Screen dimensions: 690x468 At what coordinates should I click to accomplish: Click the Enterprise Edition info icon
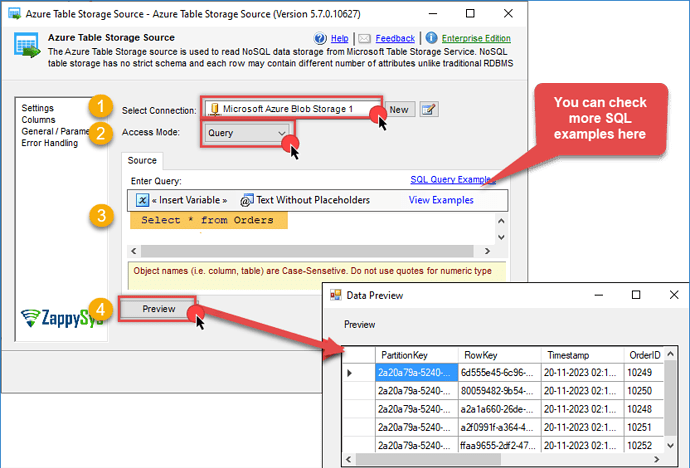click(x=431, y=38)
